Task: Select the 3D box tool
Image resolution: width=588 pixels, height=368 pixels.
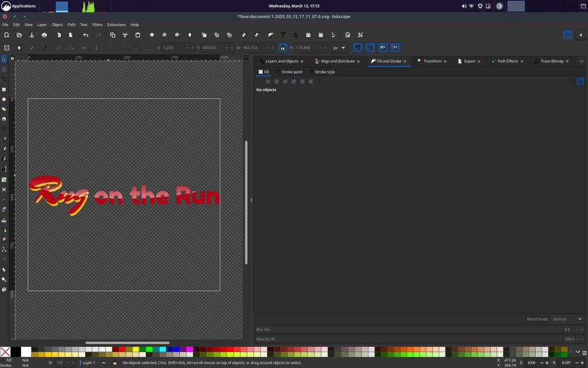Action: 4,119
